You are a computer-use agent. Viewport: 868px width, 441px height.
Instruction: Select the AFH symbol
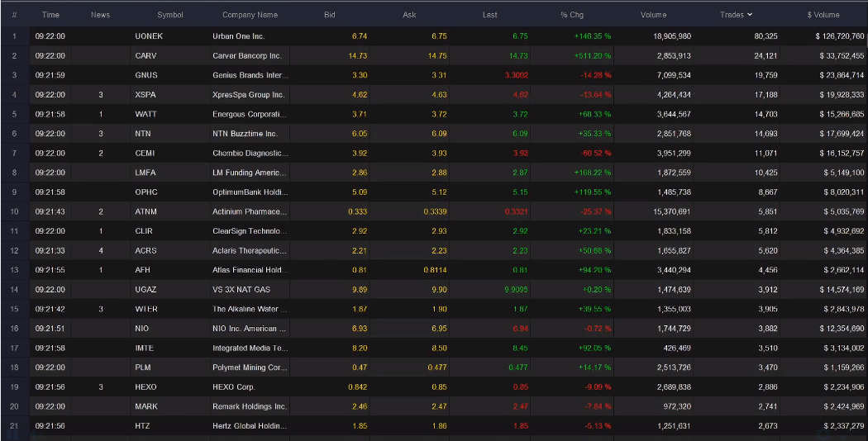coord(142,270)
